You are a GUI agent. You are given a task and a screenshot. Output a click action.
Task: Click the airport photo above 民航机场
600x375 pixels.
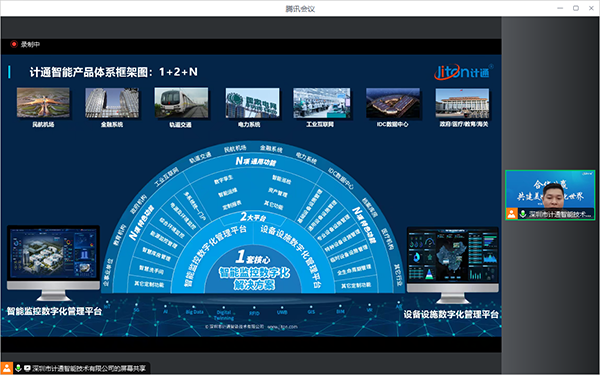point(43,103)
